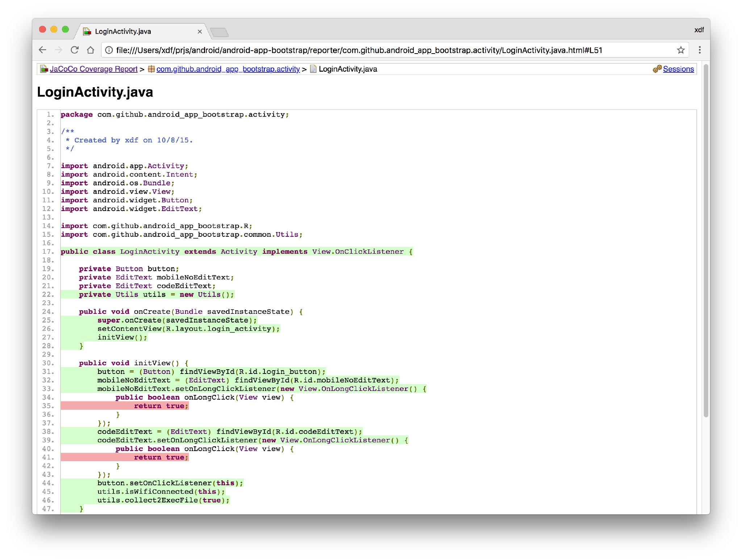This screenshot has height=560, width=742.
Task: Close the LoginActivity.java tab
Action: pyautogui.click(x=200, y=31)
